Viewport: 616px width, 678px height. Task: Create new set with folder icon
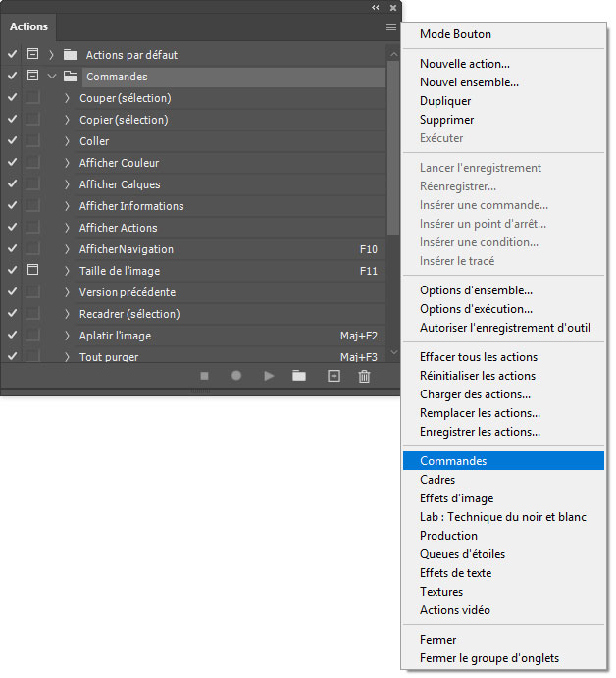tap(299, 376)
